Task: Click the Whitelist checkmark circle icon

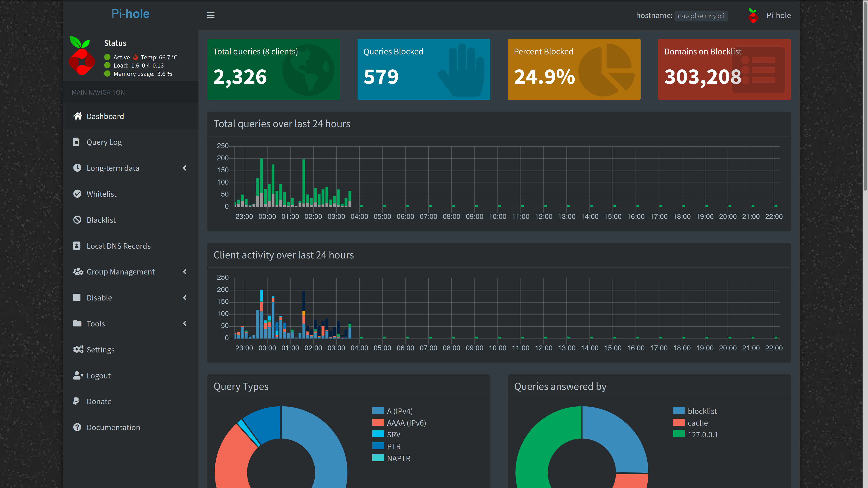Action: [77, 194]
